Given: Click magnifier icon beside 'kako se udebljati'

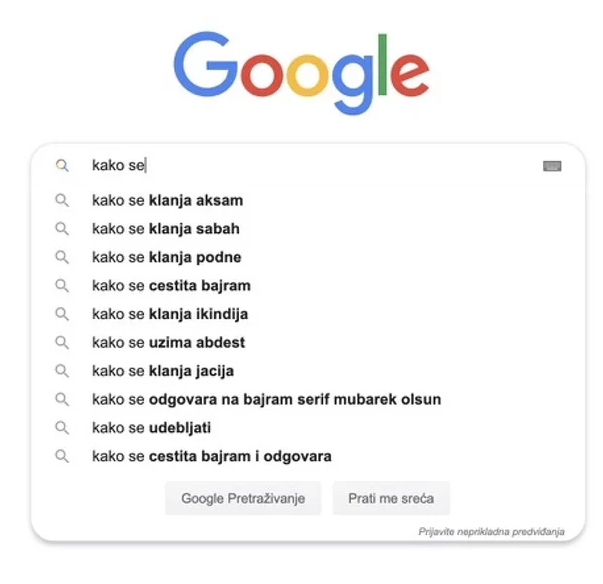Looking at the screenshot, I should 62,428.
